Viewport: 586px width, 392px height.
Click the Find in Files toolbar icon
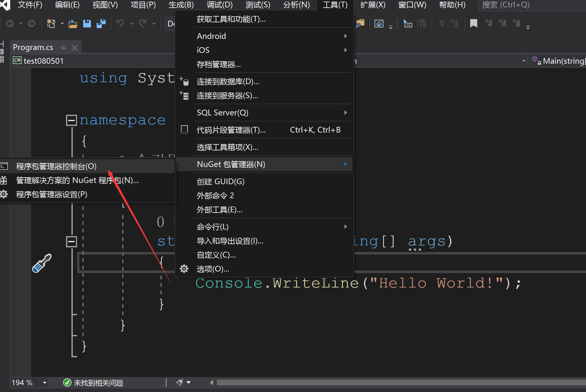coord(360,23)
